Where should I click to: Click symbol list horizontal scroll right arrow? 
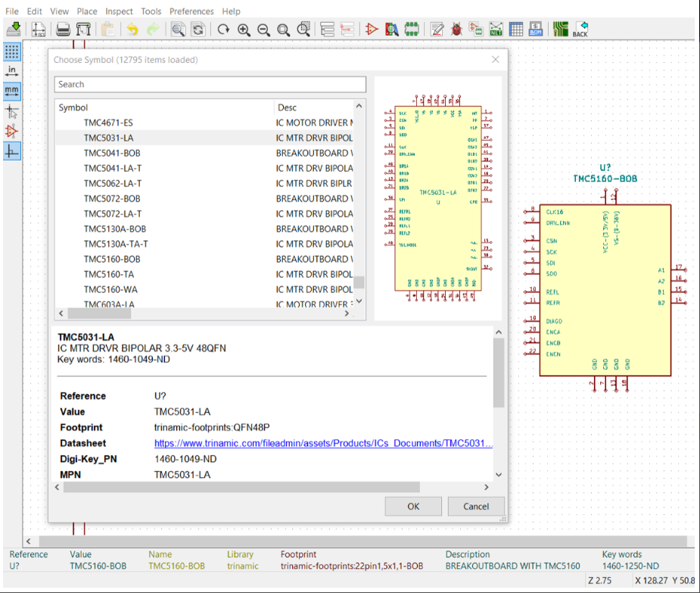pyautogui.click(x=347, y=314)
